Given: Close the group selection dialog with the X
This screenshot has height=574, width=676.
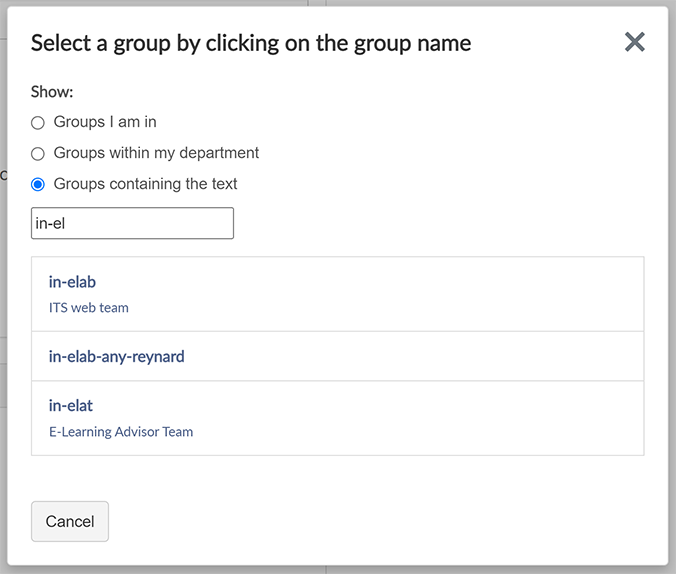Looking at the screenshot, I should pos(634,42).
